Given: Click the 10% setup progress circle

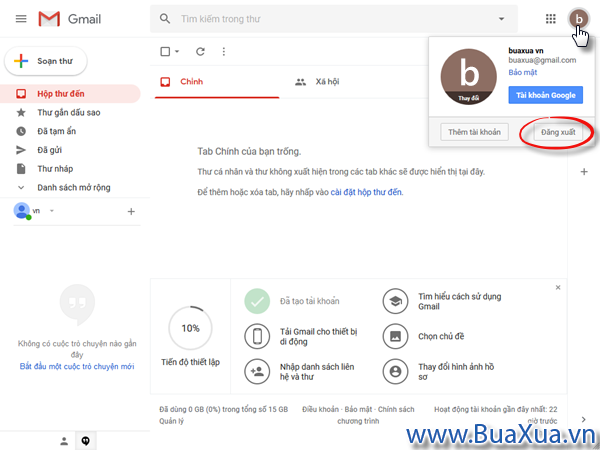Looking at the screenshot, I should pyautogui.click(x=190, y=328).
